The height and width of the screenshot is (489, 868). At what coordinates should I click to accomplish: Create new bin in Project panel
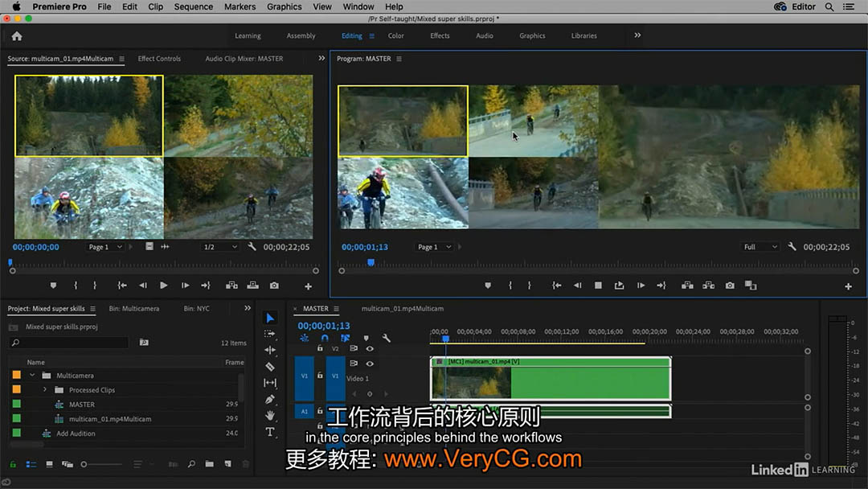tap(209, 463)
